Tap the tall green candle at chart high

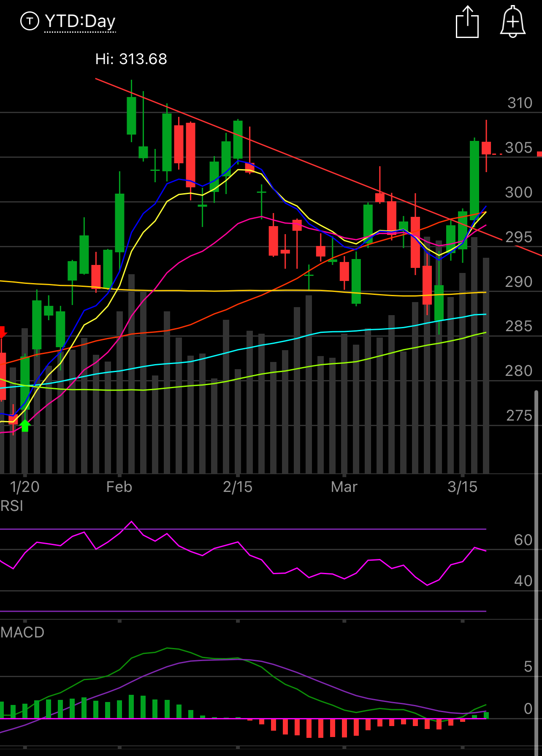click(x=131, y=116)
